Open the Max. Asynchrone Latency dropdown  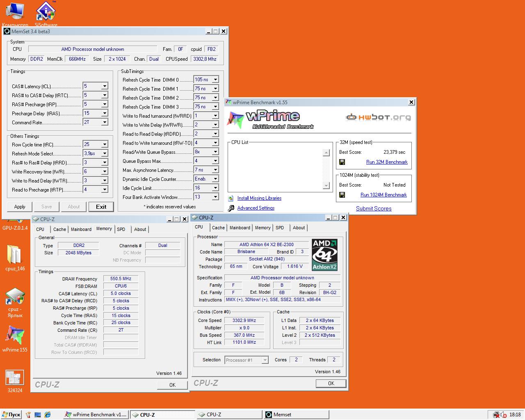click(x=215, y=170)
